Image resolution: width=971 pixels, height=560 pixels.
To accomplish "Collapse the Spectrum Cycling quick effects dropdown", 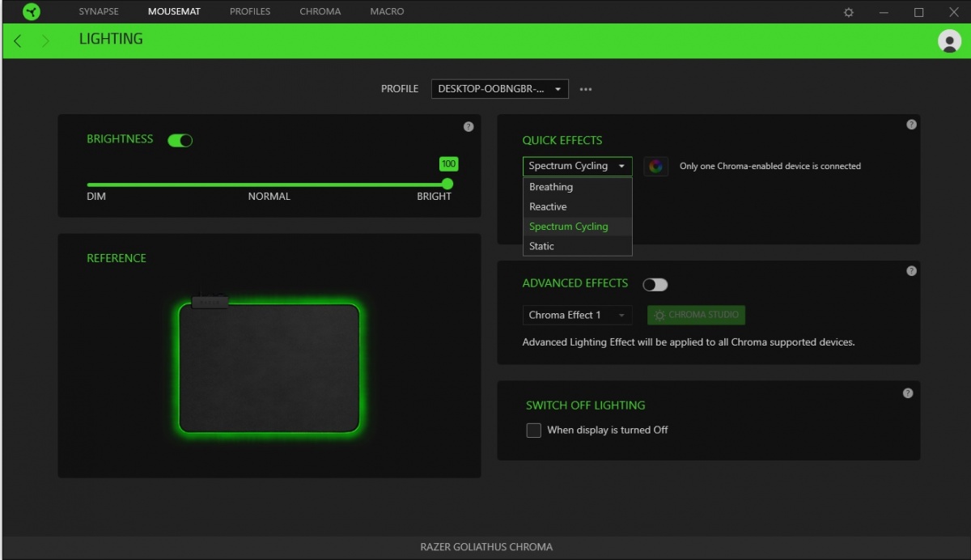I will pyautogui.click(x=578, y=166).
